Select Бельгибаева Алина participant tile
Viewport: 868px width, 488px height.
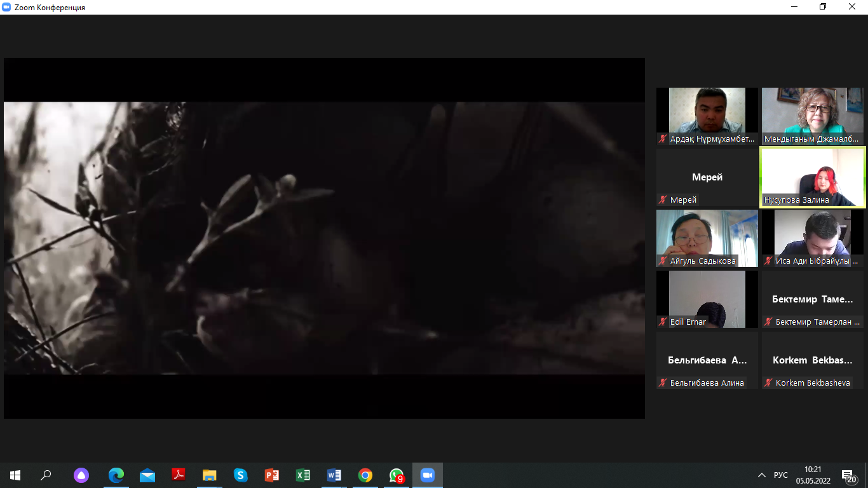pyautogui.click(x=707, y=360)
